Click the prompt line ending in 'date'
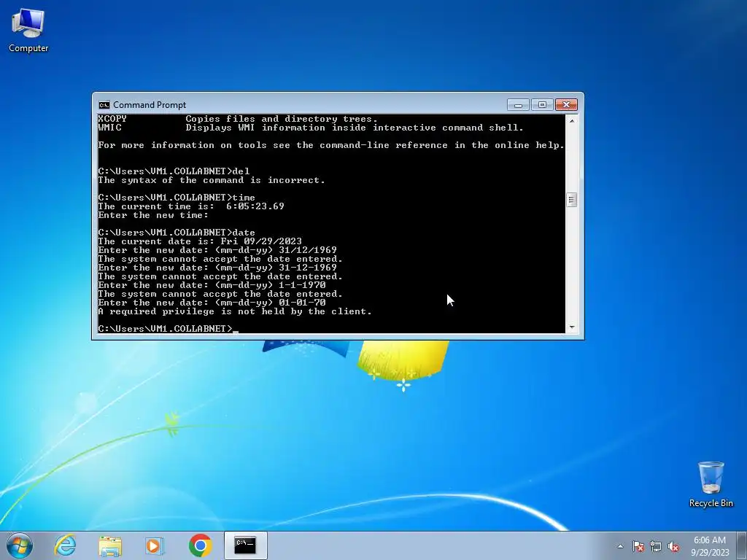The image size is (747, 560). [177, 233]
